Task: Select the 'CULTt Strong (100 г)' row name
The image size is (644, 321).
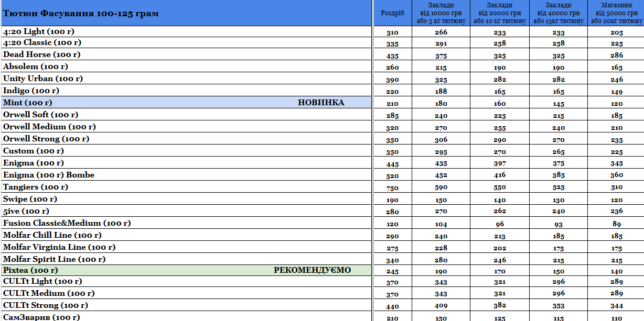Action: tap(46, 305)
